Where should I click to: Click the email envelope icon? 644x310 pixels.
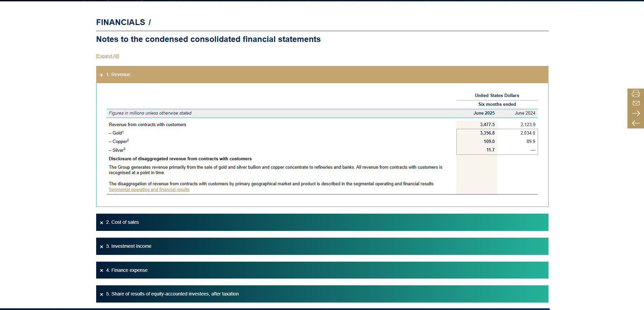636,103
